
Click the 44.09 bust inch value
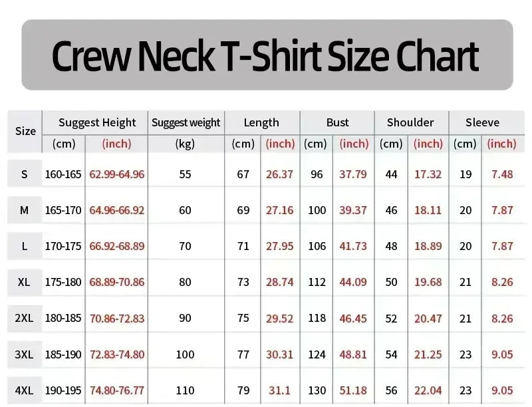click(353, 282)
